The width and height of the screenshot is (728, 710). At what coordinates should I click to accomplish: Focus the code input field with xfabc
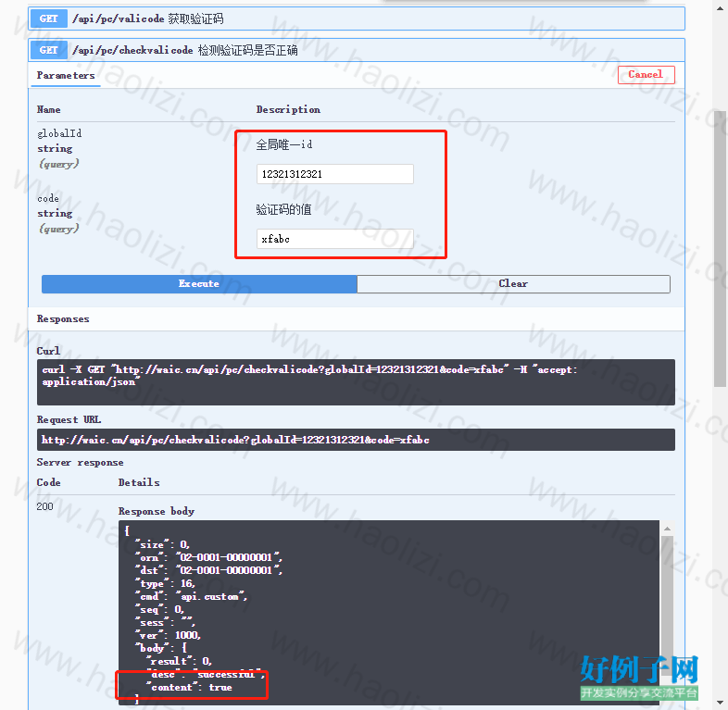point(334,239)
